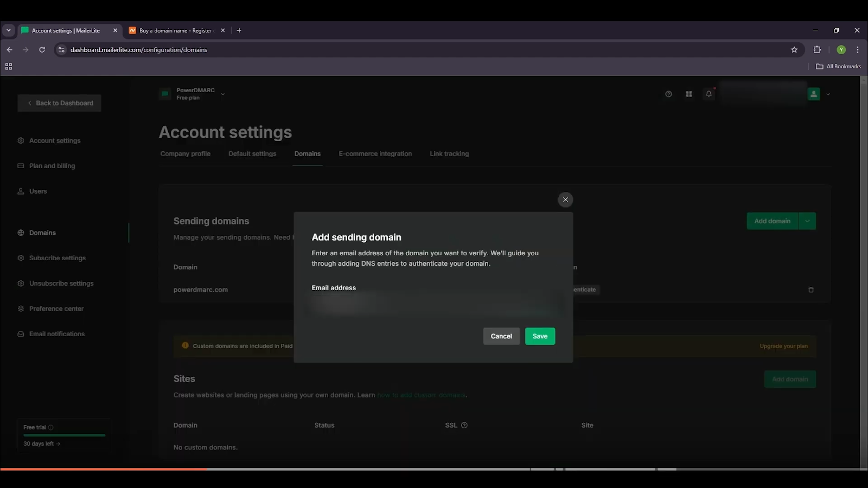Open the Link tracking tab
This screenshot has width=868, height=488.
[x=449, y=154]
